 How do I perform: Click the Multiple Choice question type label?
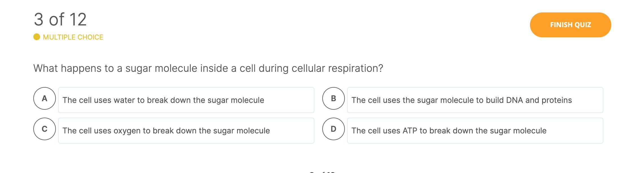(x=73, y=37)
